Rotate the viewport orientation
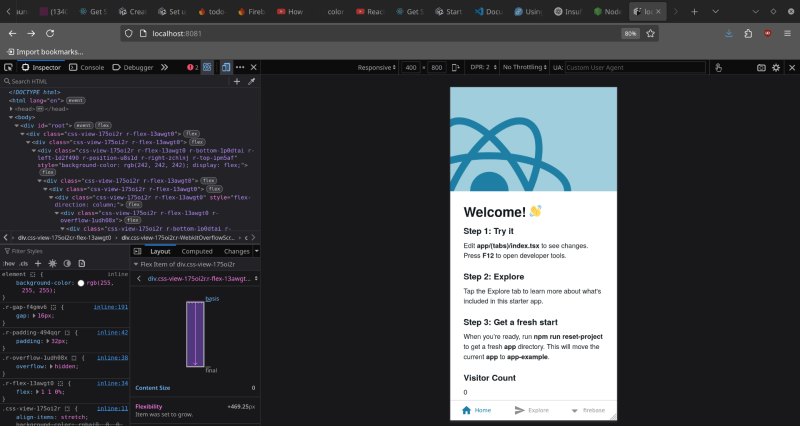The image size is (800, 426). [456, 67]
